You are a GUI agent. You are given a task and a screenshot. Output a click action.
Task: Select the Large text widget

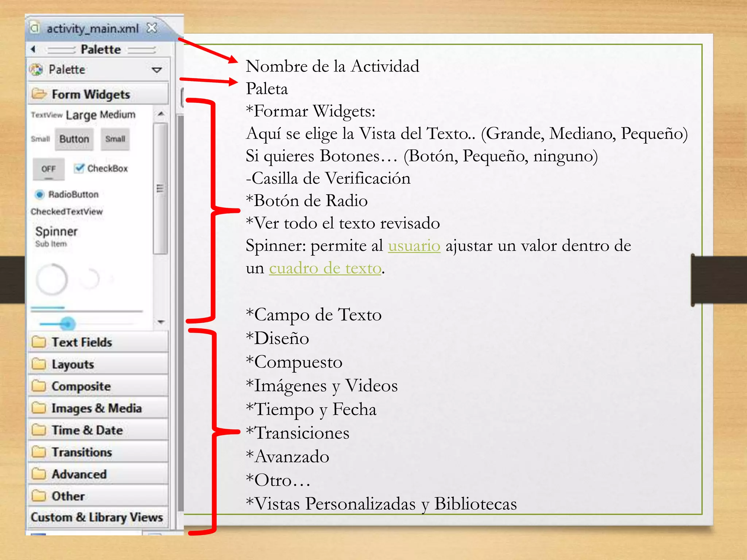(81, 115)
